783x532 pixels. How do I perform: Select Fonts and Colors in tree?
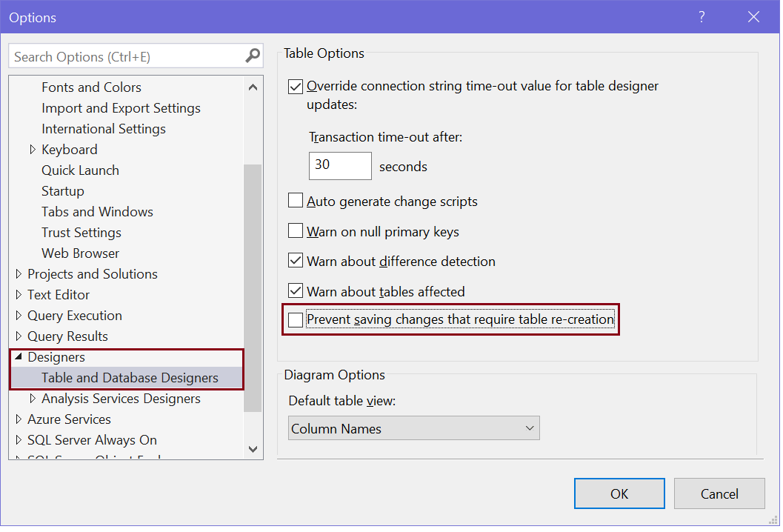click(x=91, y=87)
